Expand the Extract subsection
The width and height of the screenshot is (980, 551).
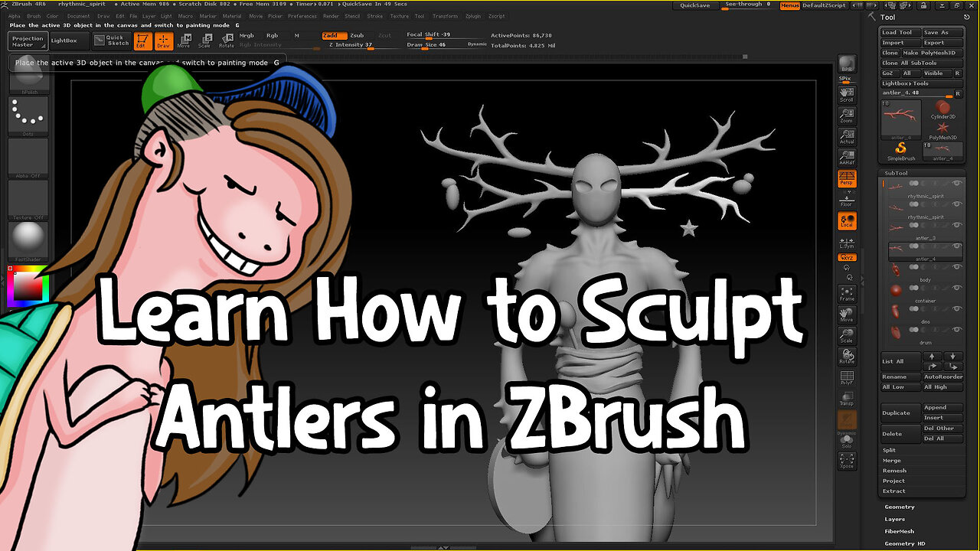[x=893, y=491]
